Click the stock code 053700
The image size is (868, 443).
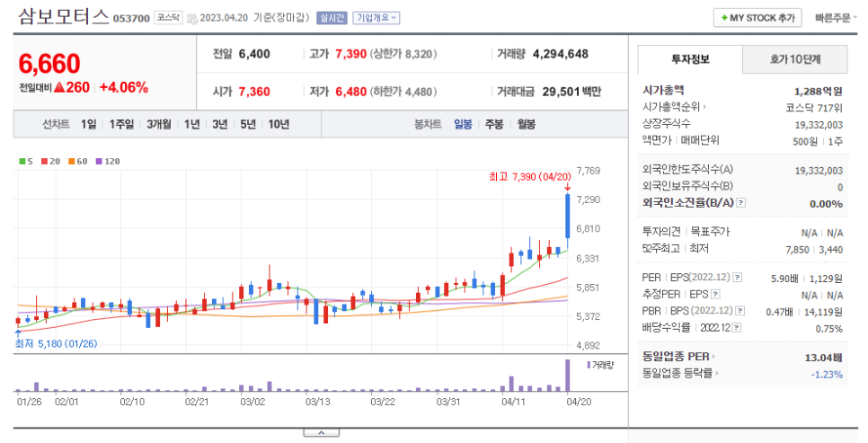point(131,18)
